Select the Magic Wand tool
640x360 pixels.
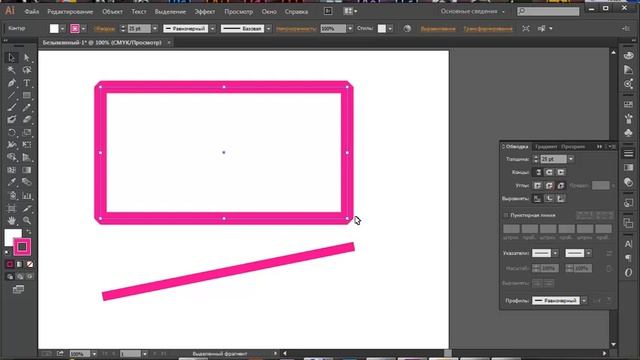coord(11,70)
